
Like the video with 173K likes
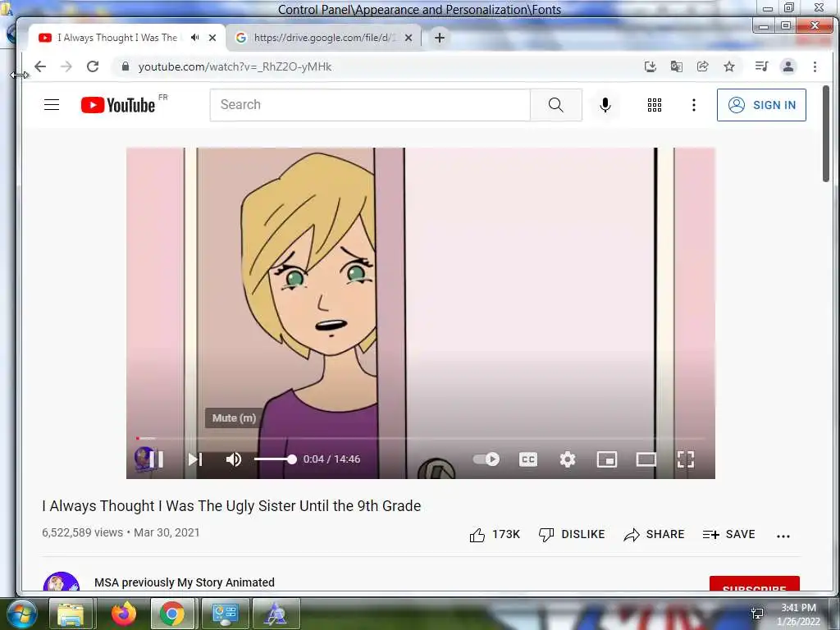(495, 535)
